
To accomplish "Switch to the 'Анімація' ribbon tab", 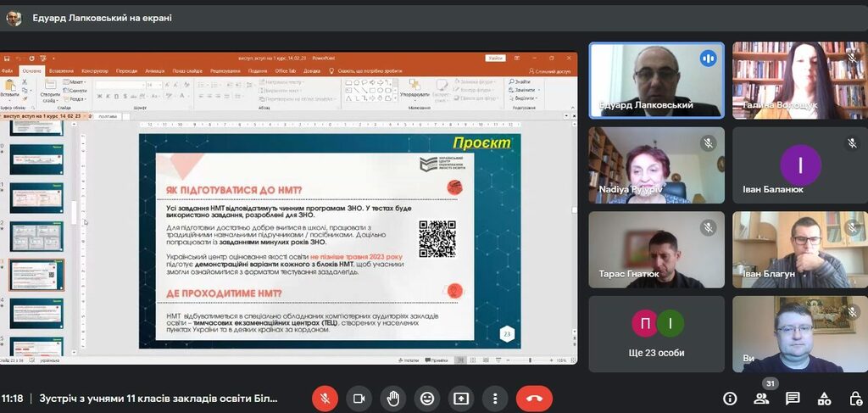I will (154, 70).
